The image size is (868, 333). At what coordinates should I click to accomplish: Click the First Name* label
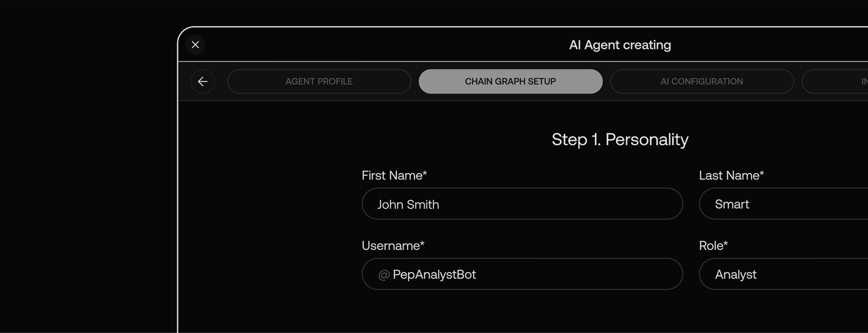coord(394,175)
